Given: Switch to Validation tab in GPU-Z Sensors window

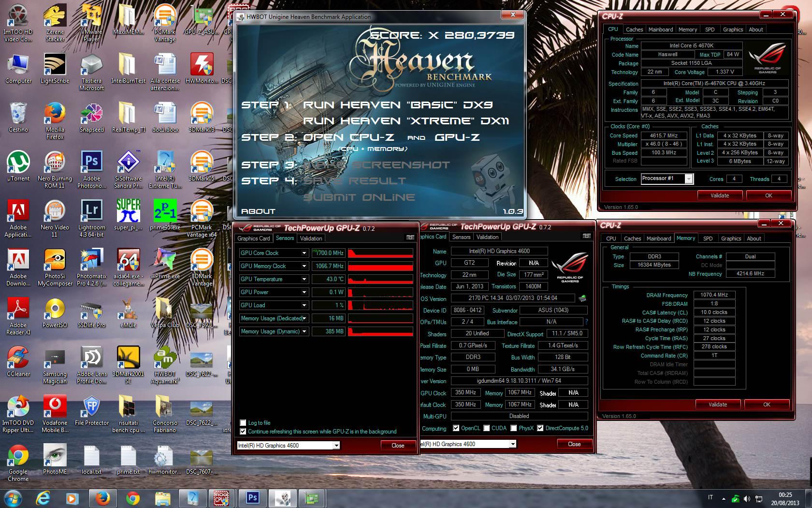Looking at the screenshot, I should [311, 239].
